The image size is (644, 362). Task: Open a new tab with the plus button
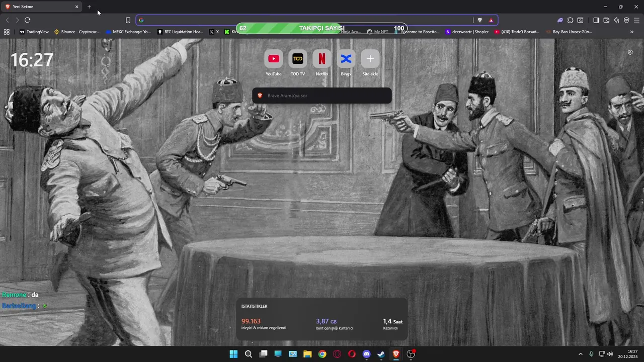pyautogui.click(x=89, y=7)
